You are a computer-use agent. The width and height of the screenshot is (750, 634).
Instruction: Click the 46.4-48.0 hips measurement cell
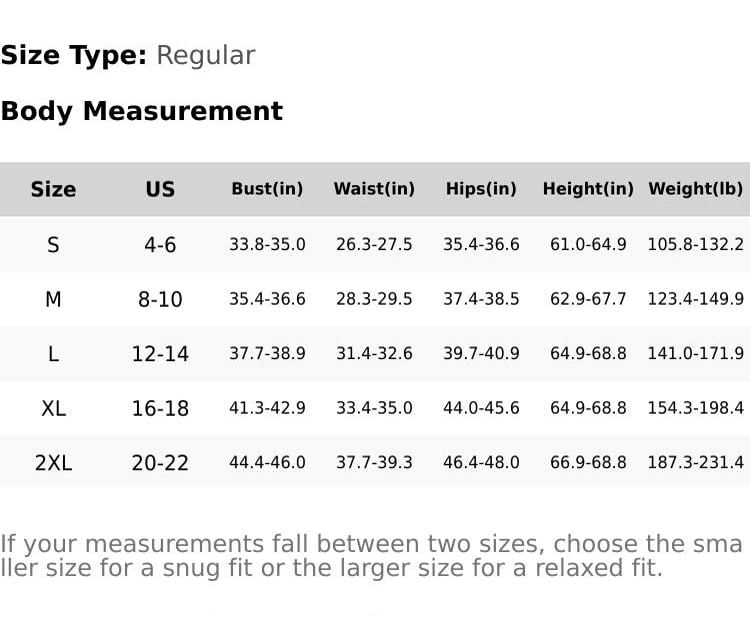[481, 462]
